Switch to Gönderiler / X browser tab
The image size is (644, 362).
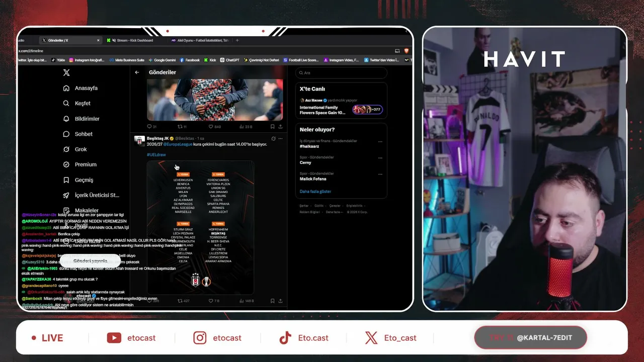tap(70, 40)
